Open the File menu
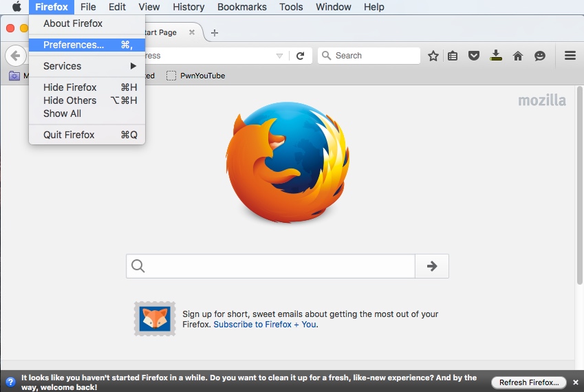The width and height of the screenshot is (584, 392). coord(88,7)
